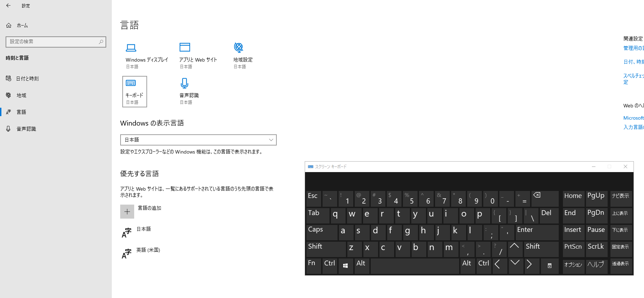Toggle the right Ctrl key
The height and width of the screenshot is (298, 644).
484,266
